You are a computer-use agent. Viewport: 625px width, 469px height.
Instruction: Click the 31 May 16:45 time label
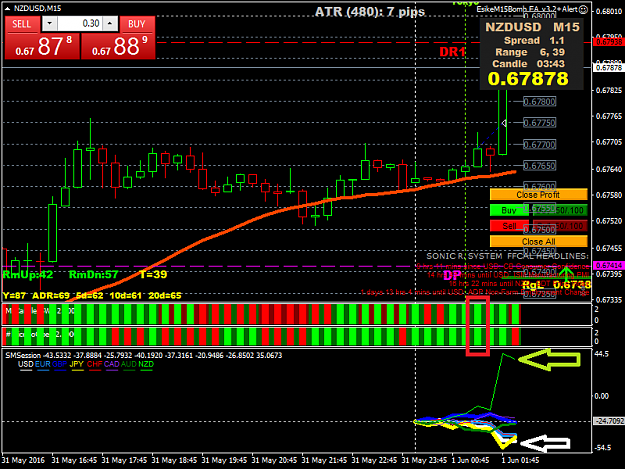coord(74,460)
